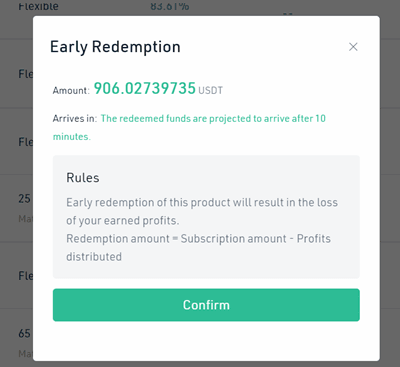The width and height of the screenshot is (400, 367).
Task: Click the "Arrives in:" label
Action: (x=75, y=118)
